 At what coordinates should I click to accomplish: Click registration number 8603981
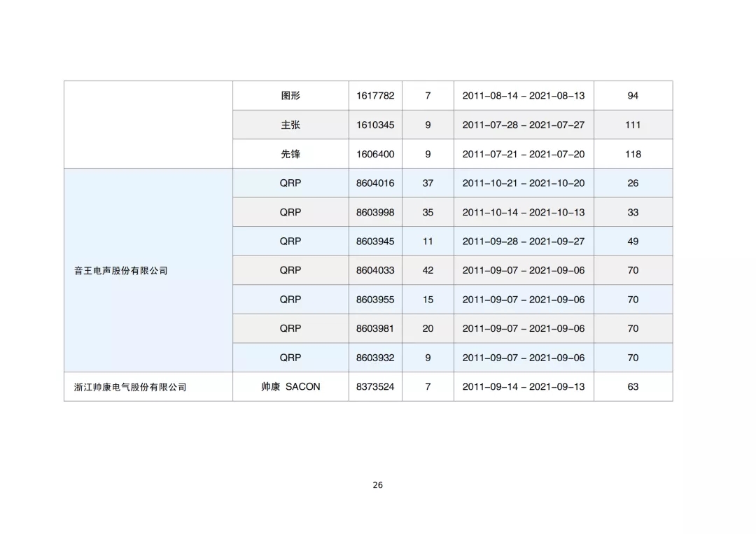coord(375,328)
